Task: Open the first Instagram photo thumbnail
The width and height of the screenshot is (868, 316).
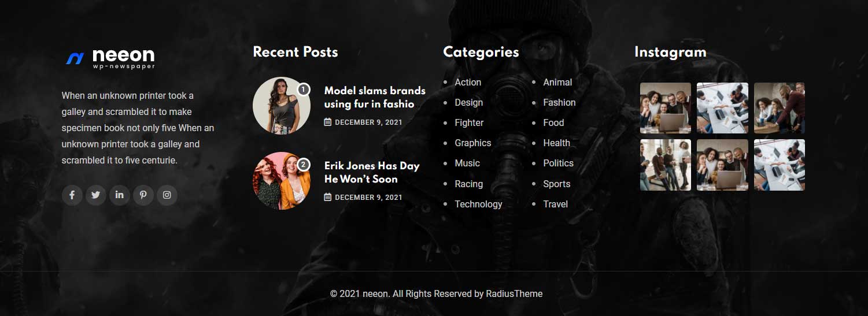Action: (x=665, y=108)
